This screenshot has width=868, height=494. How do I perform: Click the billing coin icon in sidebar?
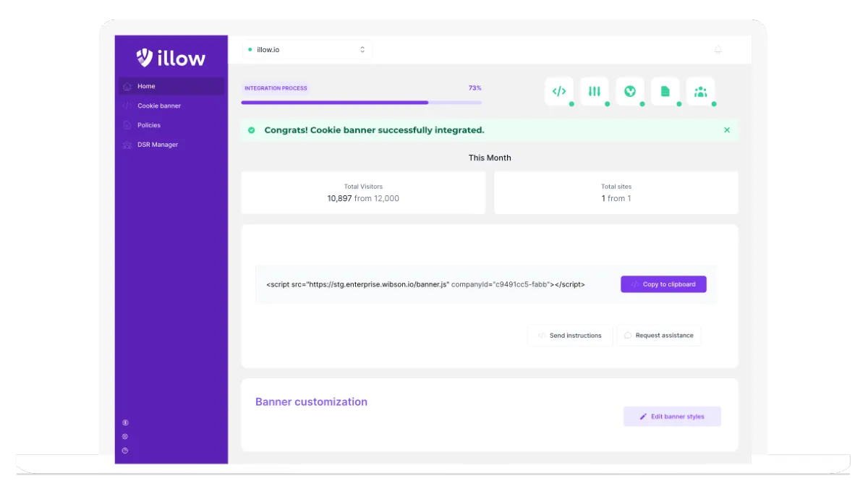tap(125, 422)
